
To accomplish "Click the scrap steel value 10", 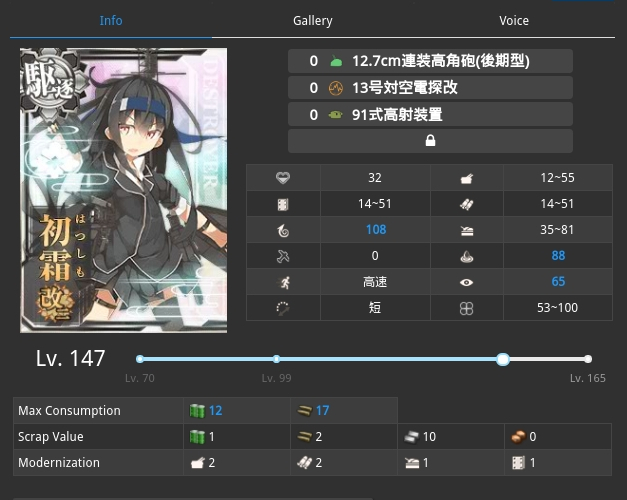I will coord(429,437).
